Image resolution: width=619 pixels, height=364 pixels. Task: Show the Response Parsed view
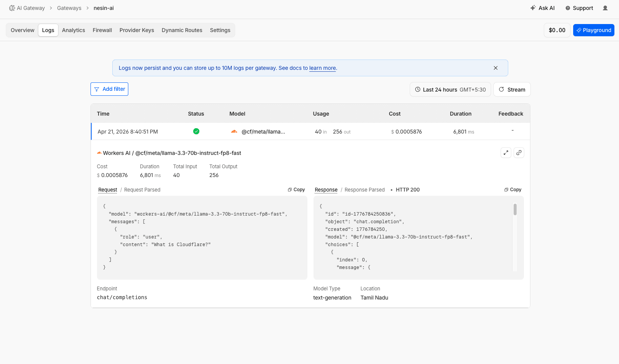[x=364, y=190]
